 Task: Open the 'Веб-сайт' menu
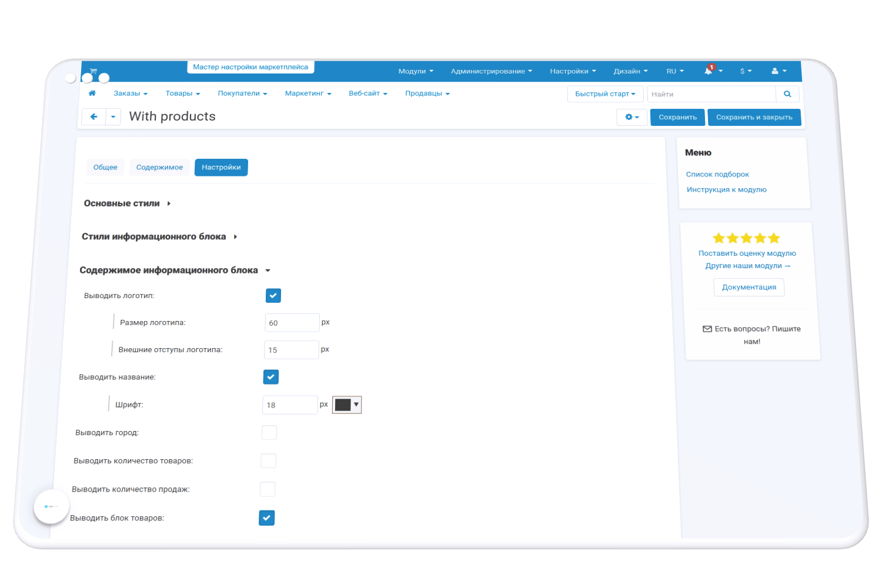pyautogui.click(x=368, y=93)
